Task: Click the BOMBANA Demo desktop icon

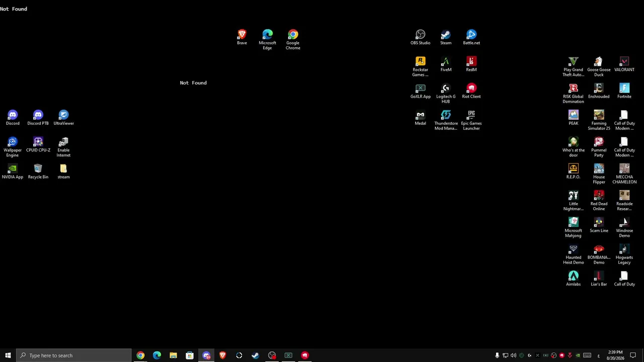Action: tap(599, 254)
